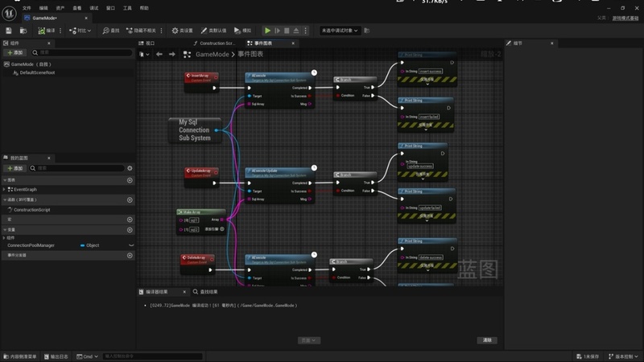Open My Blueprint panel settings gear
This screenshot has height=362, width=644.
[130, 168]
